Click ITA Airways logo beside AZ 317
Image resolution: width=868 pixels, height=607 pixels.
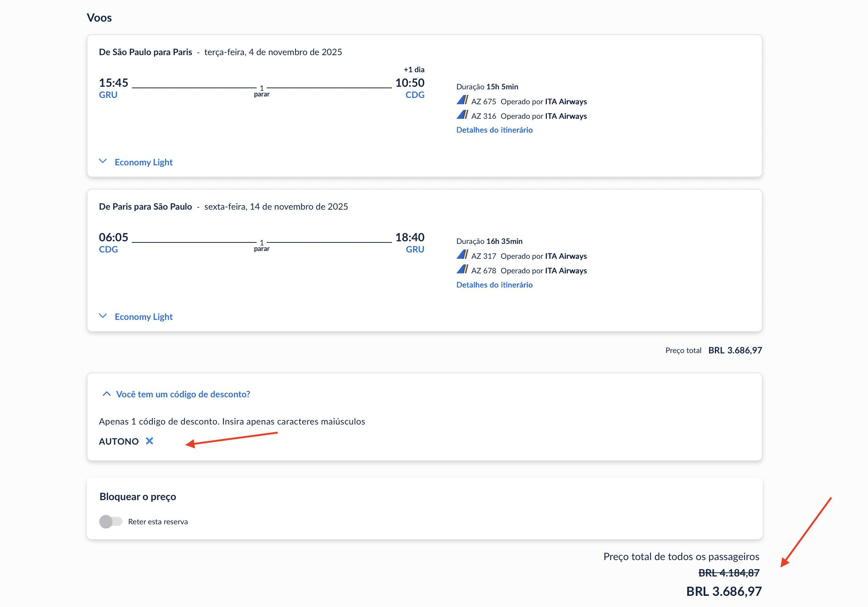462,255
